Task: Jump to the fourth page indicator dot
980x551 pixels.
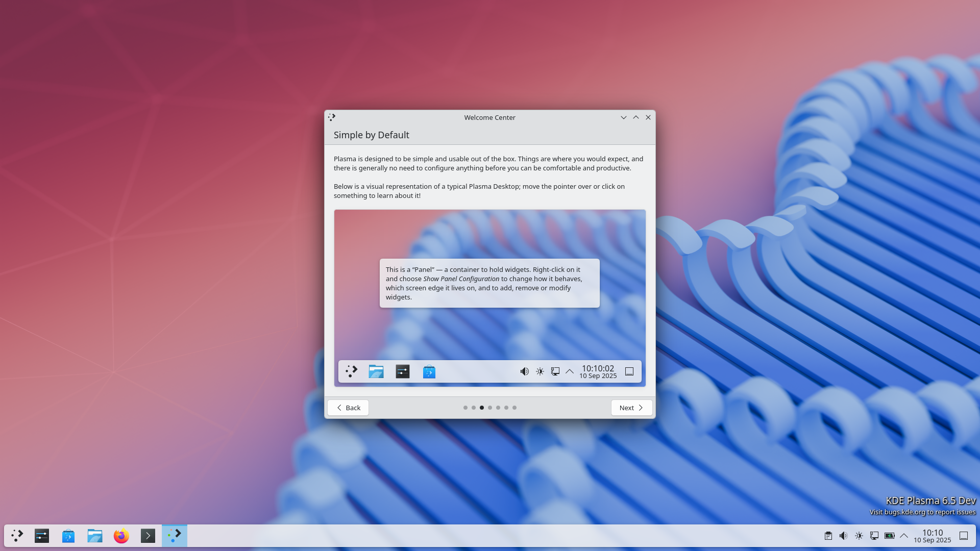Action: pyautogui.click(x=490, y=408)
